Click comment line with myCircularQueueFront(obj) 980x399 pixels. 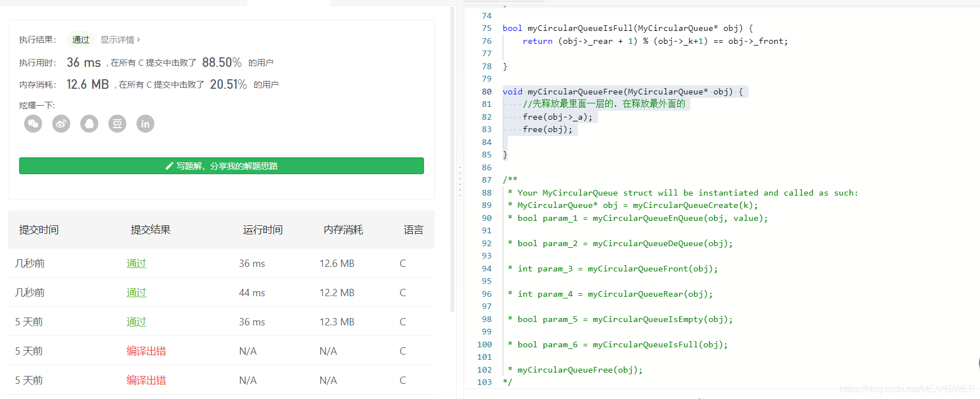pos(613,269)
